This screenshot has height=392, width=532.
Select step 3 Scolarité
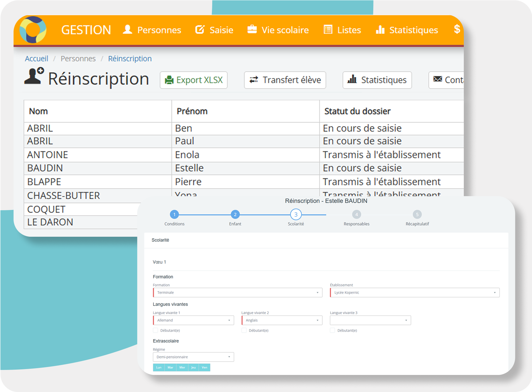pos(296,214)
